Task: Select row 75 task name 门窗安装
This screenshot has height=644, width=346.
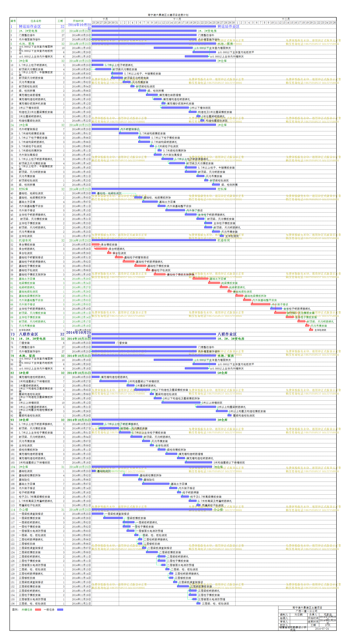Action: [x=24, y=343]
